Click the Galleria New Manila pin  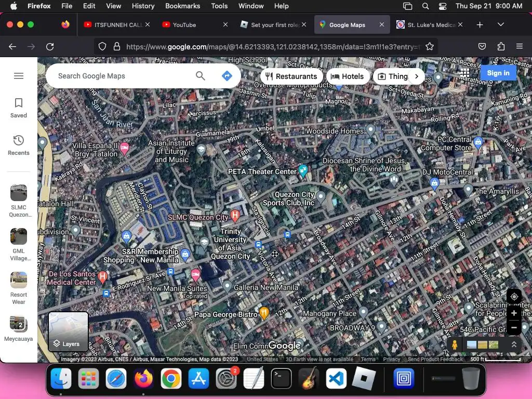pyautogui.click(x=228, y=286)
